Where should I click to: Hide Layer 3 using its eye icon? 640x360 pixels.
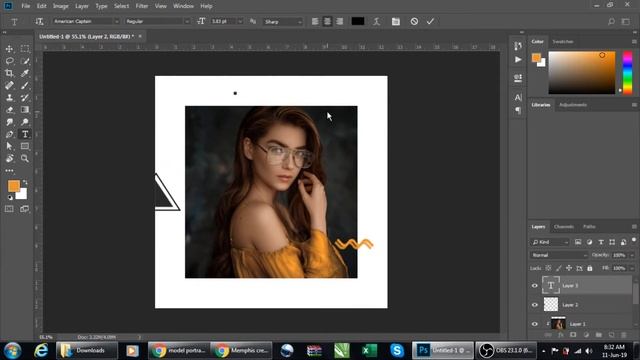tap(535, 285)
